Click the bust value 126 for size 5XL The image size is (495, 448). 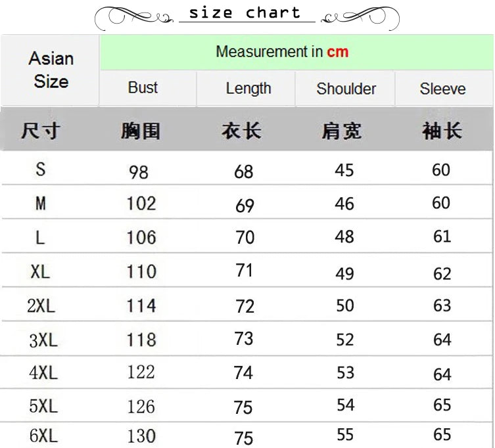(141, 406)
